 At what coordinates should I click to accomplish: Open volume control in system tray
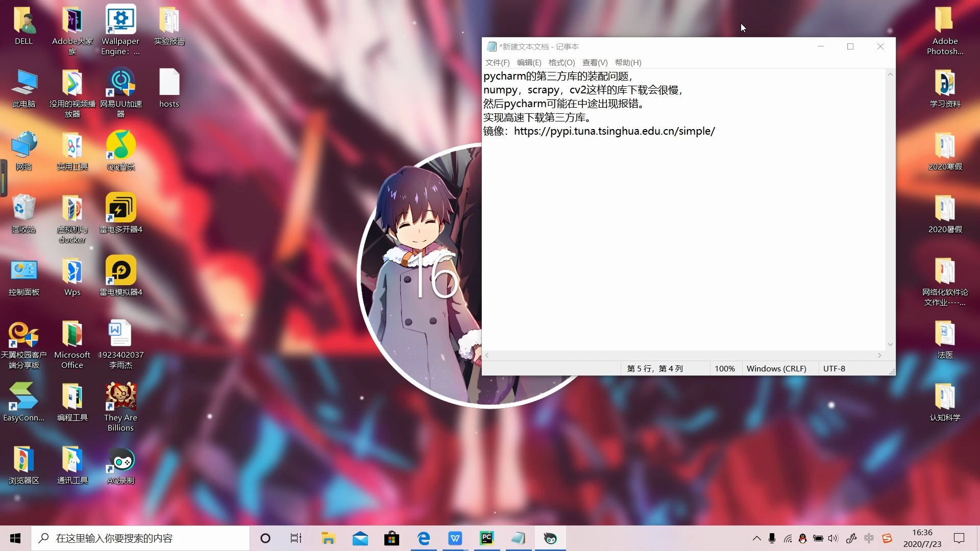point(833,538)
